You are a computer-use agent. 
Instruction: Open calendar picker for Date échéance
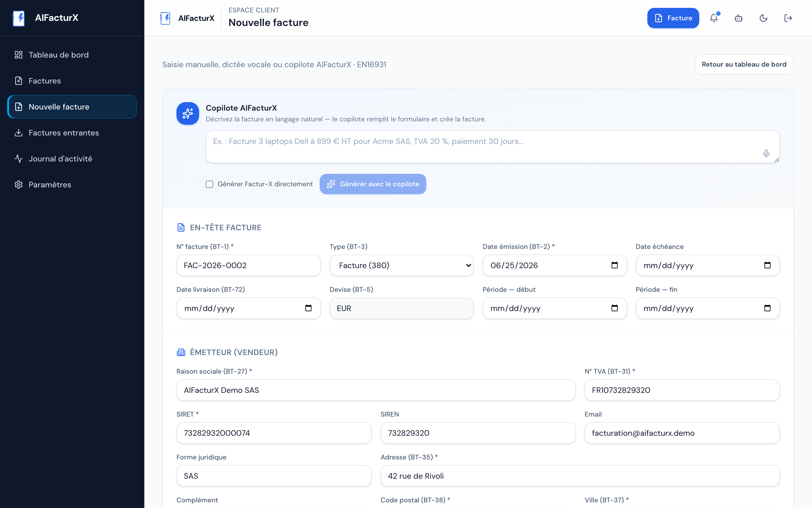[x=767, y=265]
